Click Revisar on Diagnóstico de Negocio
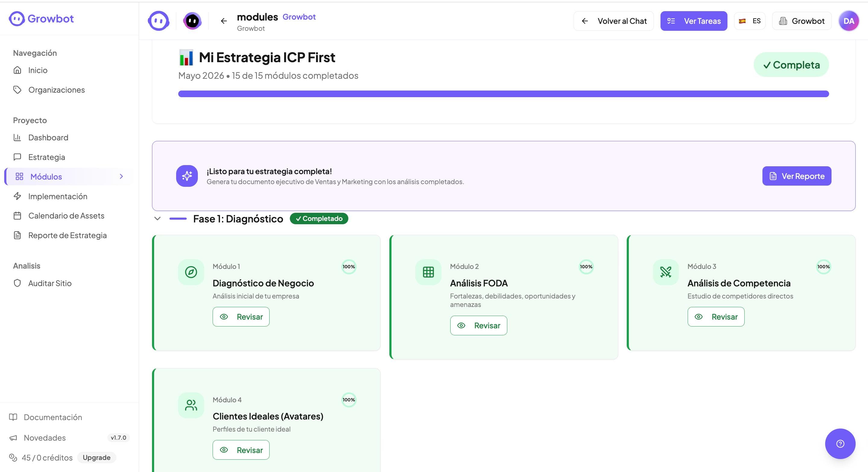Viewport: 868px width, 472px height. 241,317
